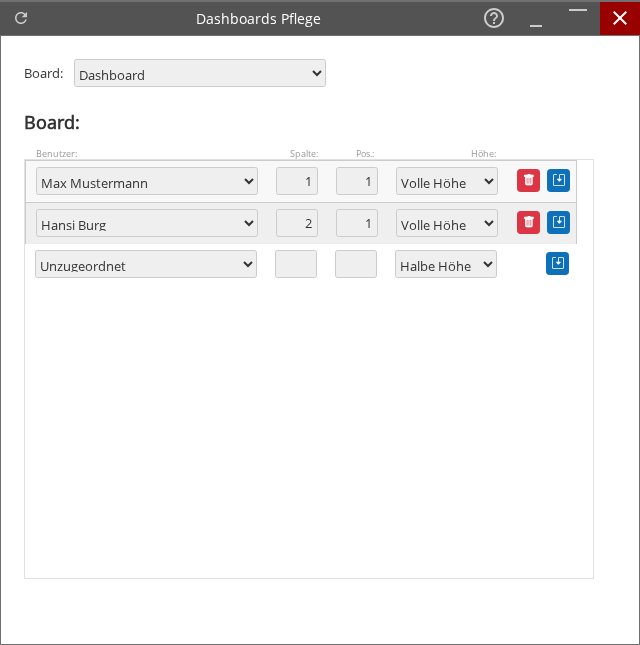Click Pos. field in Hansi Burg row
The image size is (640, 645).
[357, 224]
